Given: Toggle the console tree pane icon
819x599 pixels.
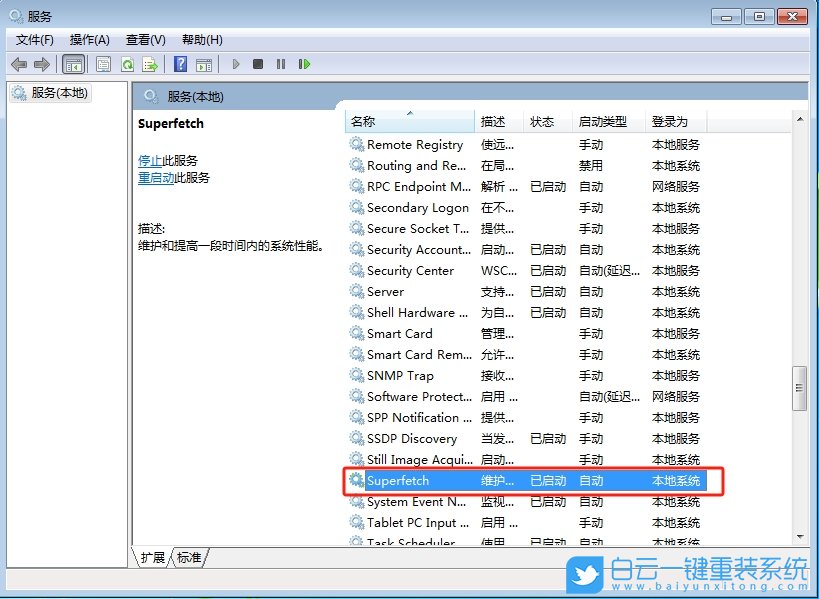Looking at the screenshot, I should point(73,64).
